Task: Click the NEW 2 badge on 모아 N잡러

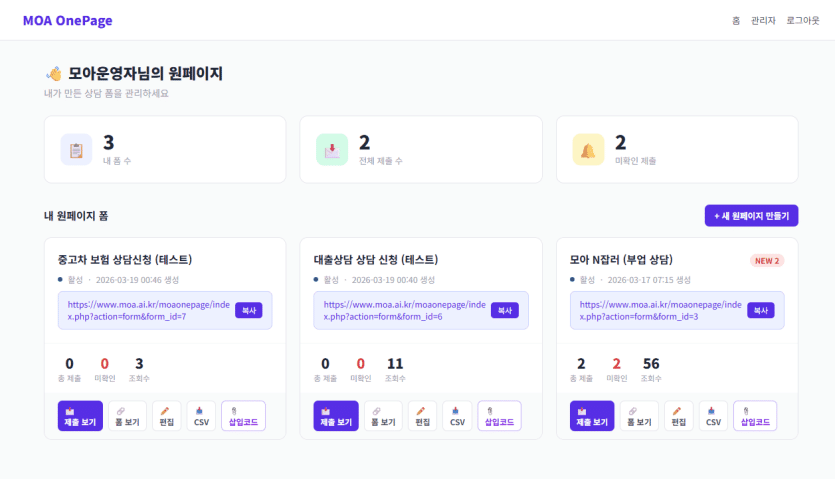Action: [x=765, y=261]
